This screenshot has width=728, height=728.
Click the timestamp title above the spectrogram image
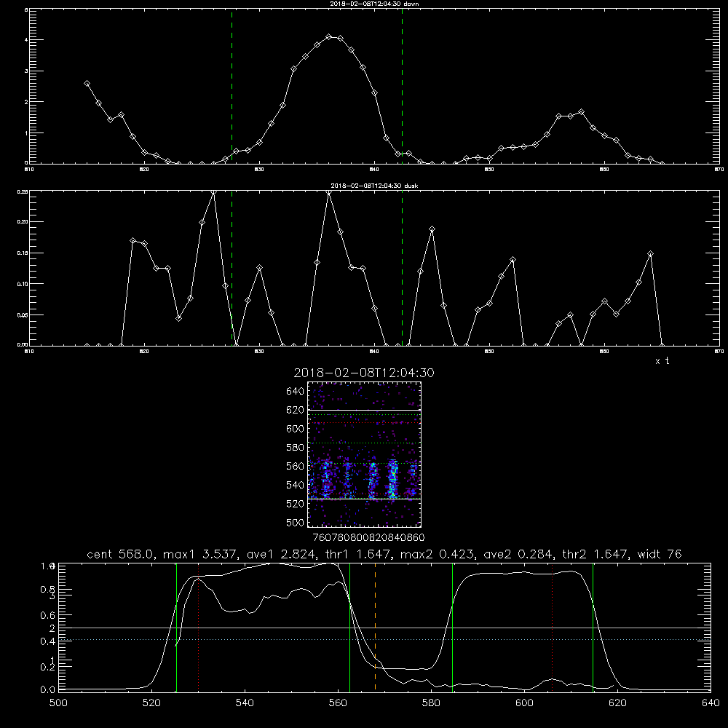pyautogui.click(x=364, y=373)
